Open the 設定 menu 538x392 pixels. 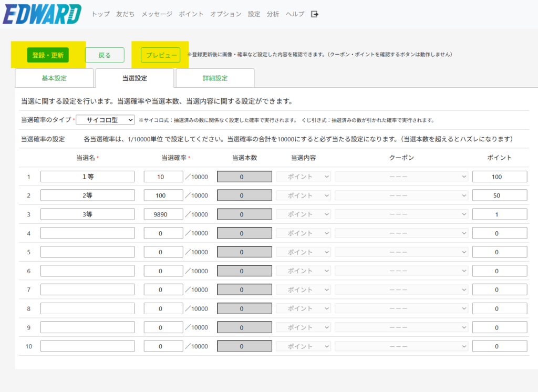pyautogui.click(x=254, y=14)
